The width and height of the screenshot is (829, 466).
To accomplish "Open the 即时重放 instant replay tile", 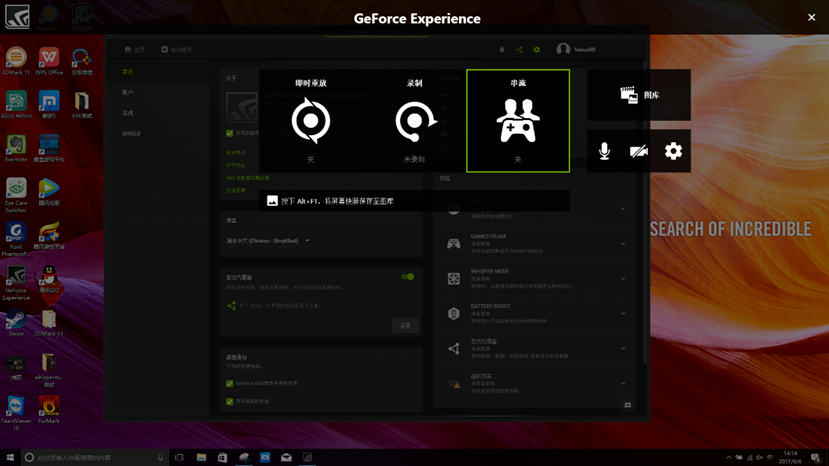I will coord(310,121).
